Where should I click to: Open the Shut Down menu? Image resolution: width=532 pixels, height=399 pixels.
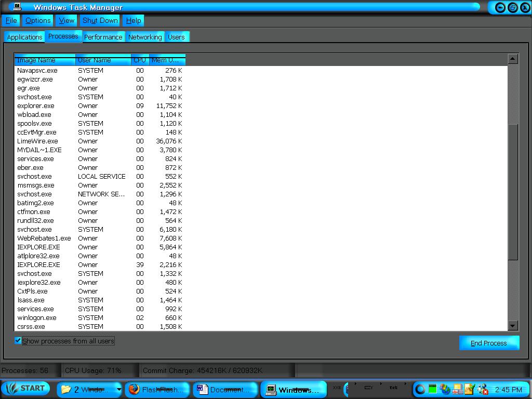(x=100, y=20)
